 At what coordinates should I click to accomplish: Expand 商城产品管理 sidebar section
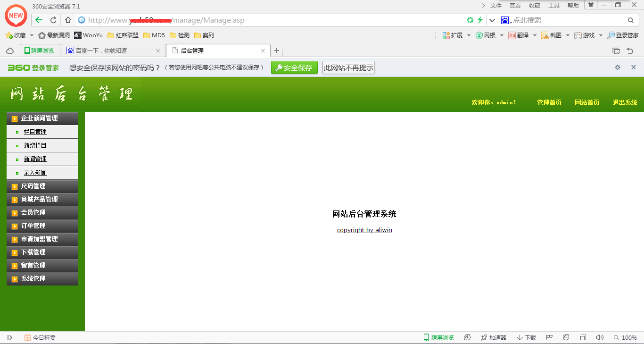[42, 200]
